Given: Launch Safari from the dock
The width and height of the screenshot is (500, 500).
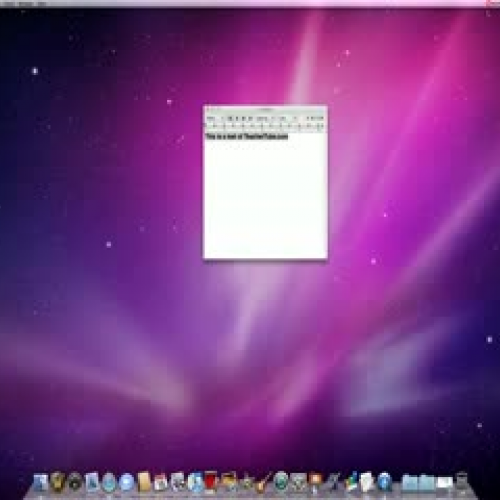Looking at the screenshot, I should (109, 482).
